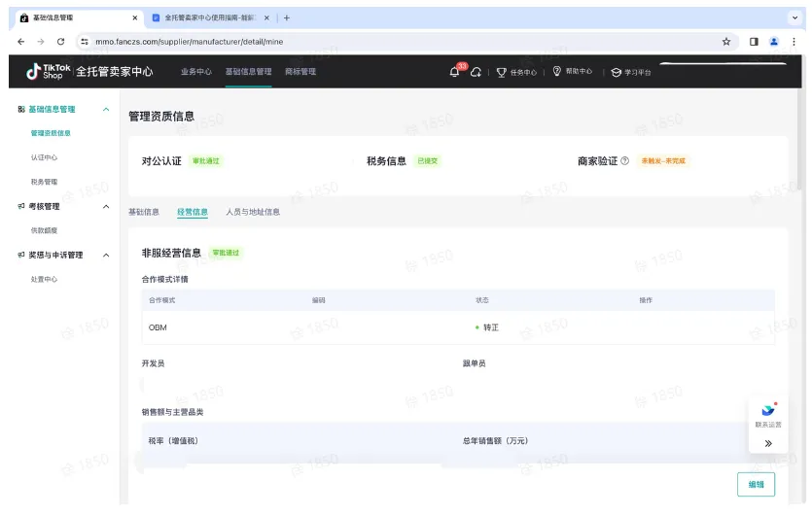This screenshot has height=515, width=812.
Task: Open 供款额度 in sidebar
Action: (x=44, y=230)
